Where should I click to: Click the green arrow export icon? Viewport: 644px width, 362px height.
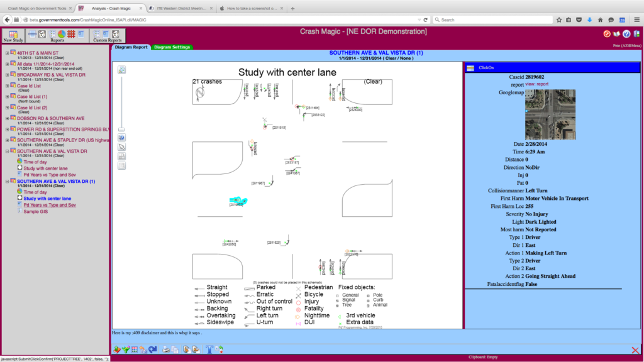point(117,349)
